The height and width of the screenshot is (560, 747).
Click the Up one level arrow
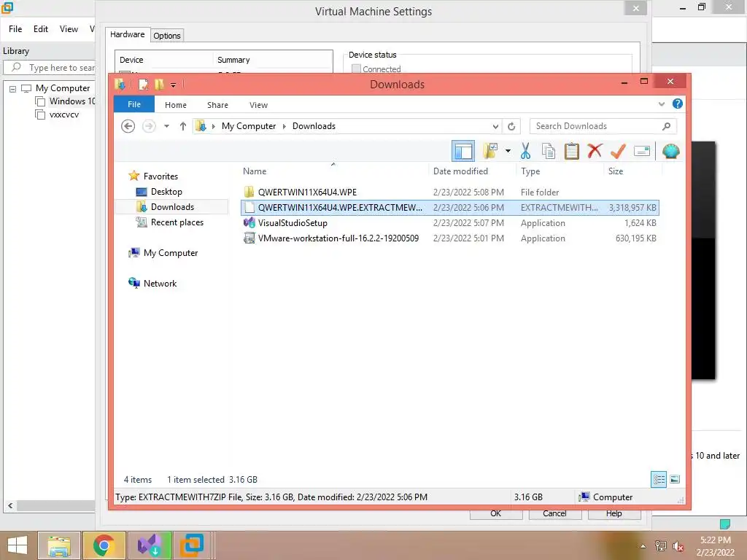coord(183,126)
